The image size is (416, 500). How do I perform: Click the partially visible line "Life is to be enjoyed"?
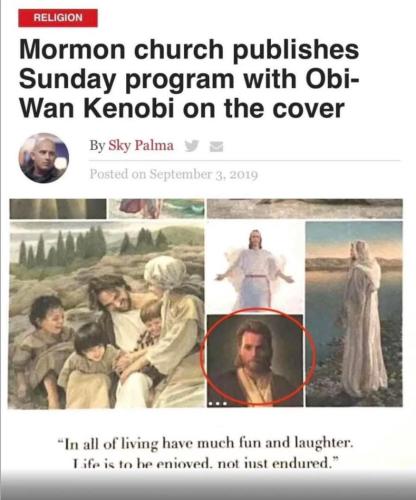click(x=205, y=463)
